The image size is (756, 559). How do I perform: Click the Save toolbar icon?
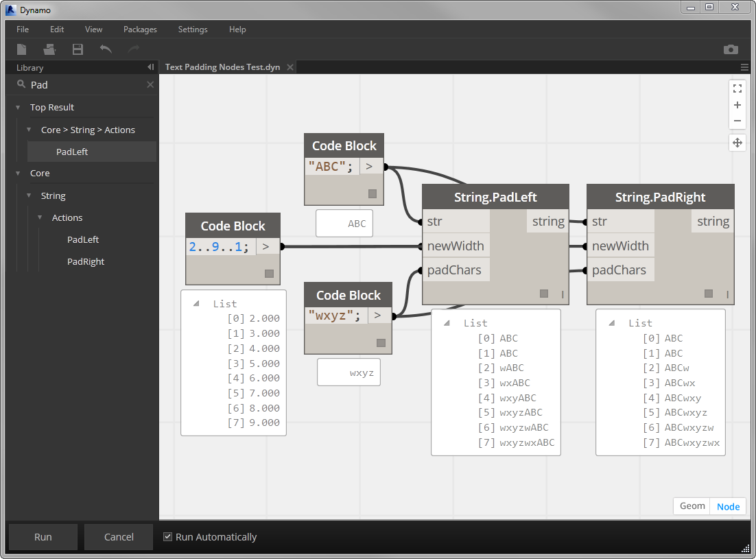(x=77, y=49)
